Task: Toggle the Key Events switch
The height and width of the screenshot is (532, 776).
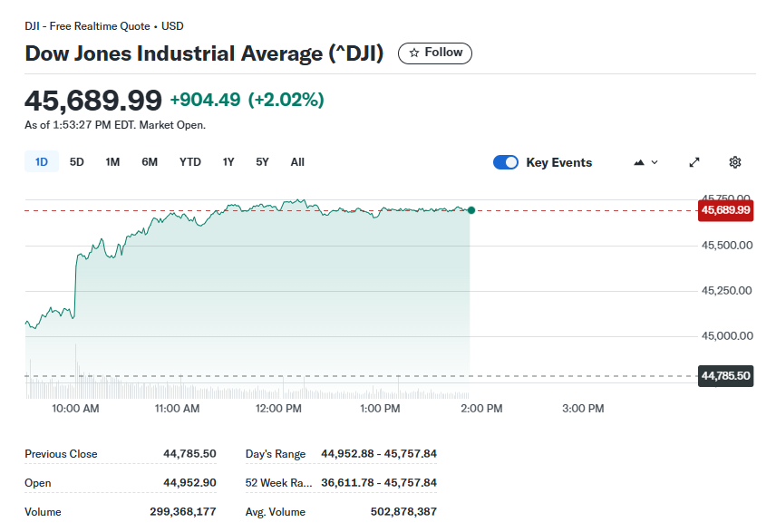Action: 506,162
